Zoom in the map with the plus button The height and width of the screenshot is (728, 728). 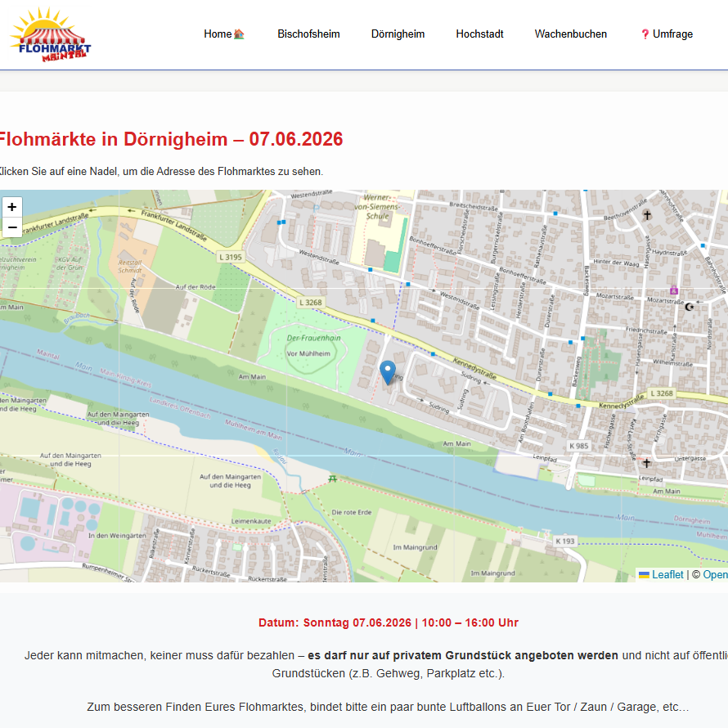[12, 207]
